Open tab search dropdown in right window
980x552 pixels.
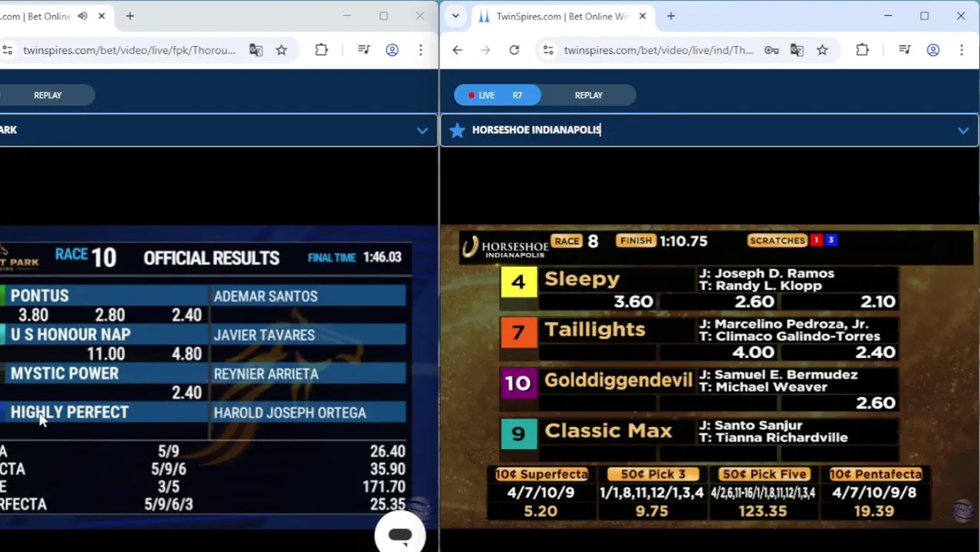click(455, 16)
